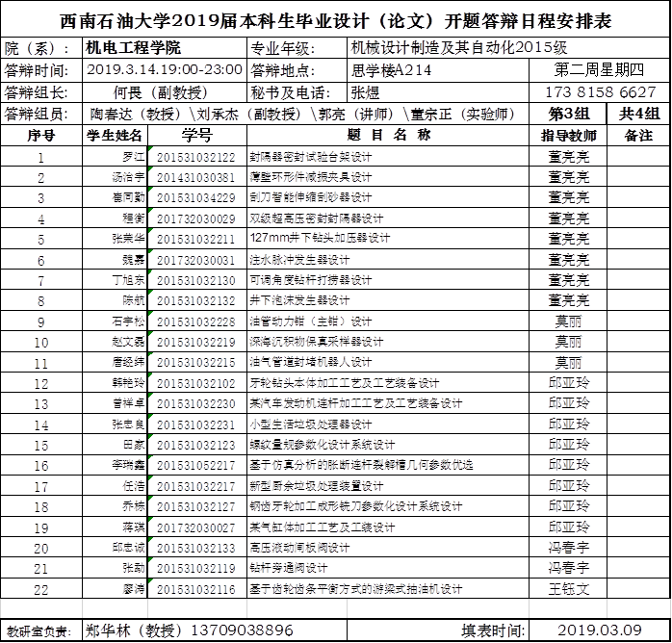Image resolution: width=672 pixels, height=643 pixels.
Task: Select the 第二周星期四 cell
Action: tap(600, 70)
